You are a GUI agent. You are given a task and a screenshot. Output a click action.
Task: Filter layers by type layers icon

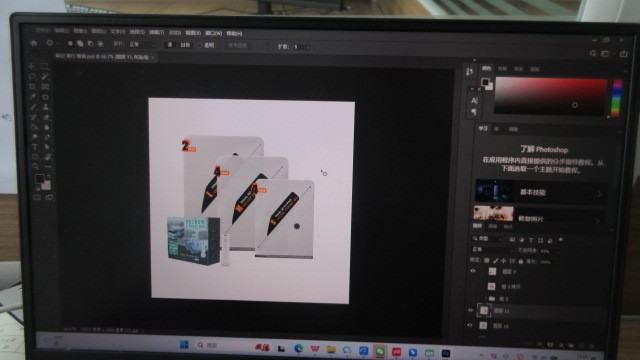click(x=531, y=240)
